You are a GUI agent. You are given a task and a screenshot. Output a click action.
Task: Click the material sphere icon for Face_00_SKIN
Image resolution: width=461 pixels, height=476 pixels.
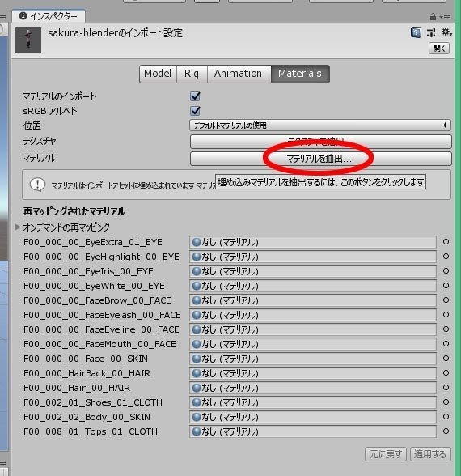[197, 359]
